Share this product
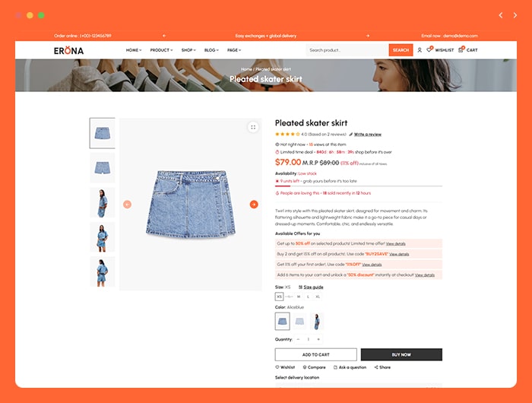532x403 pixels. point(382,367)
